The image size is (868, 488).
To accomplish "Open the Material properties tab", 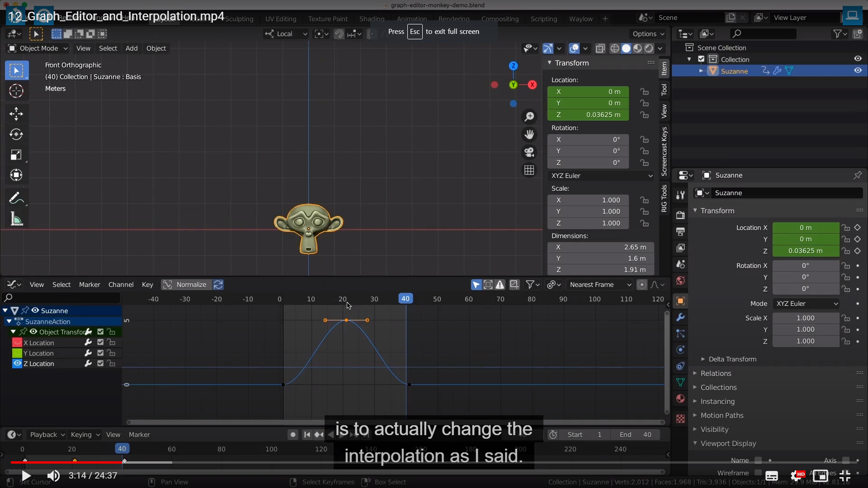I will 680,399.
